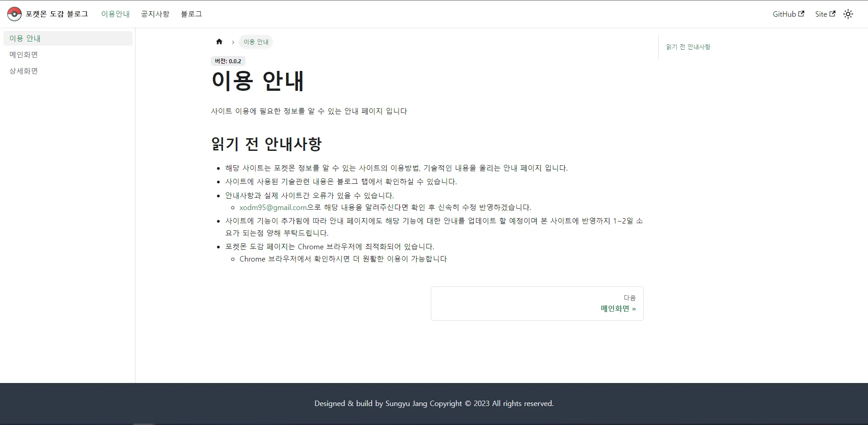Screen dimensions: 868x425
Task: Select 메인화면 in the sidebar
Action: [x=24, y=54]
